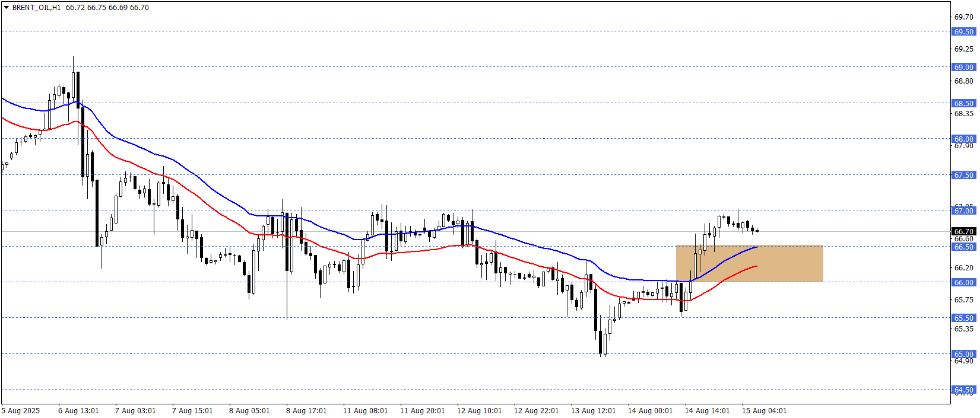Select the orange shaded rectangle zone

(749, 263)
